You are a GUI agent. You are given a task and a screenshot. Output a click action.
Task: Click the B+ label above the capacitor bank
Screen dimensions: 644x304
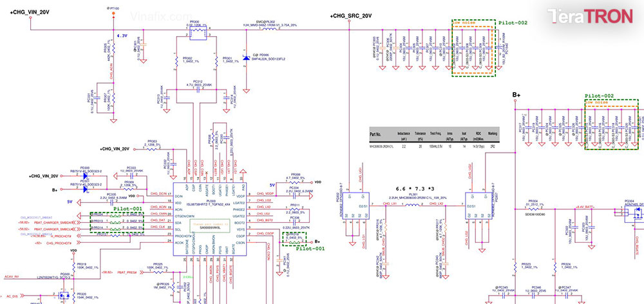click(x=516, y=95)
